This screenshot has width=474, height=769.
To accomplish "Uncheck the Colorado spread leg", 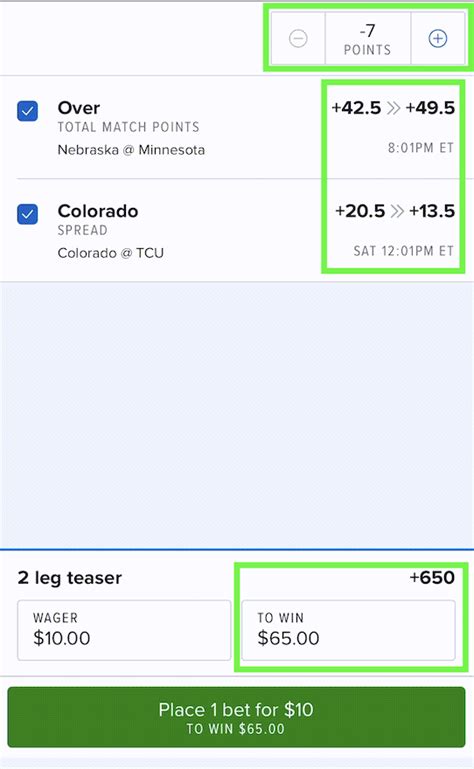I will click(x=27, y=214).
